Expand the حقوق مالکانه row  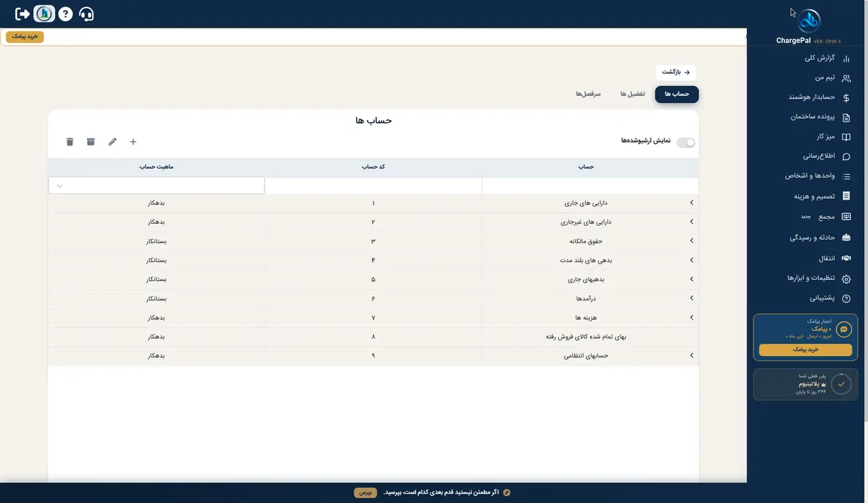tap(692, 241)
